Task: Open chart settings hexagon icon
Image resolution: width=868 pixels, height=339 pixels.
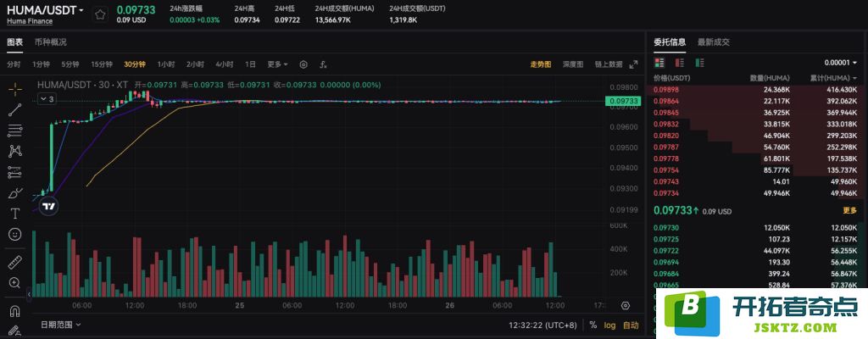Action: [303, 64]
